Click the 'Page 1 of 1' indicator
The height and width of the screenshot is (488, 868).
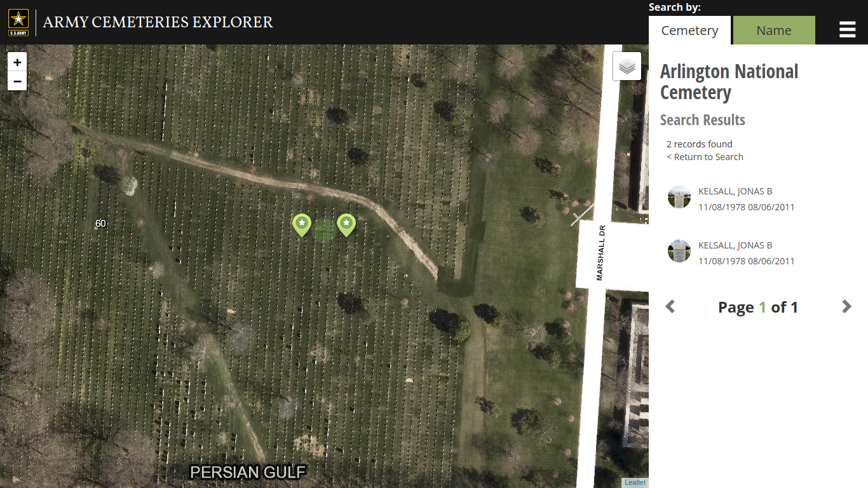pyautogui.click(x=758, y=308)
